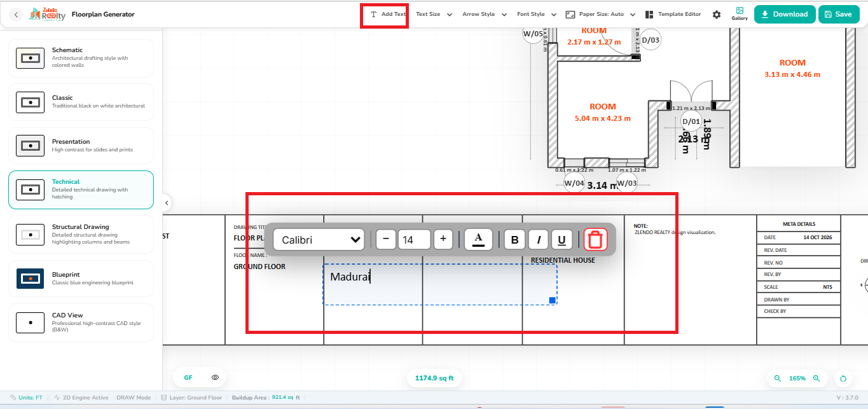Open settings via the gear icon

coord(717,14)
